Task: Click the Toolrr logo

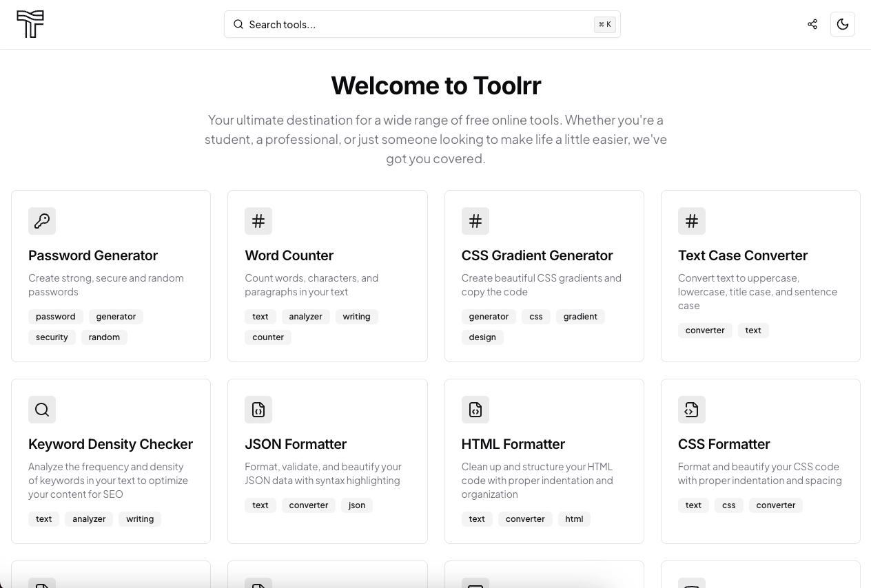Action: coord(30,24)
